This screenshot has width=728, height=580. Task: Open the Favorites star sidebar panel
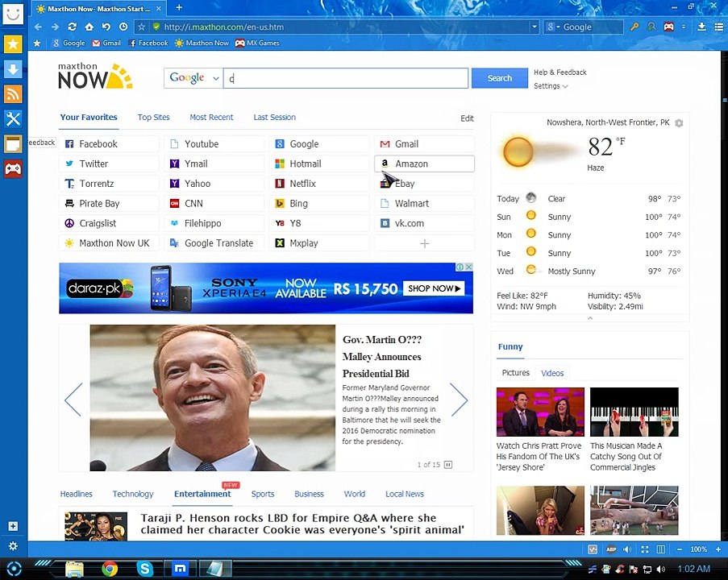(x=13, y=44)
